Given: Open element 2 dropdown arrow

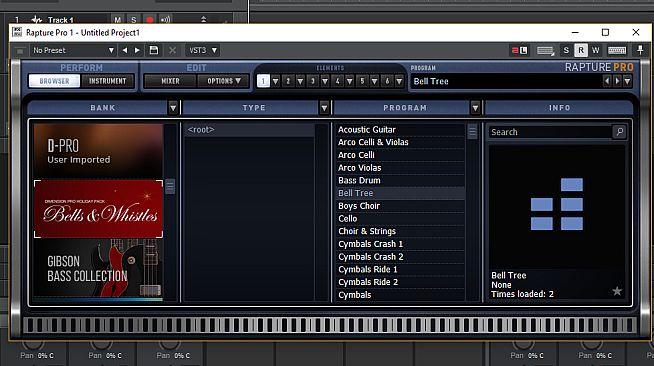Looking at the screenshot, I should click(x=300, y=81).
